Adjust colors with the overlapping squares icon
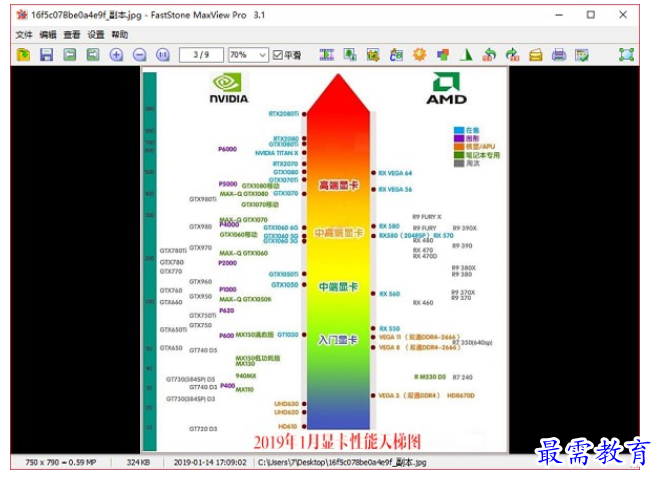This screenshot has width=659, height=484. pyautogui.click(x=443, y=55)
